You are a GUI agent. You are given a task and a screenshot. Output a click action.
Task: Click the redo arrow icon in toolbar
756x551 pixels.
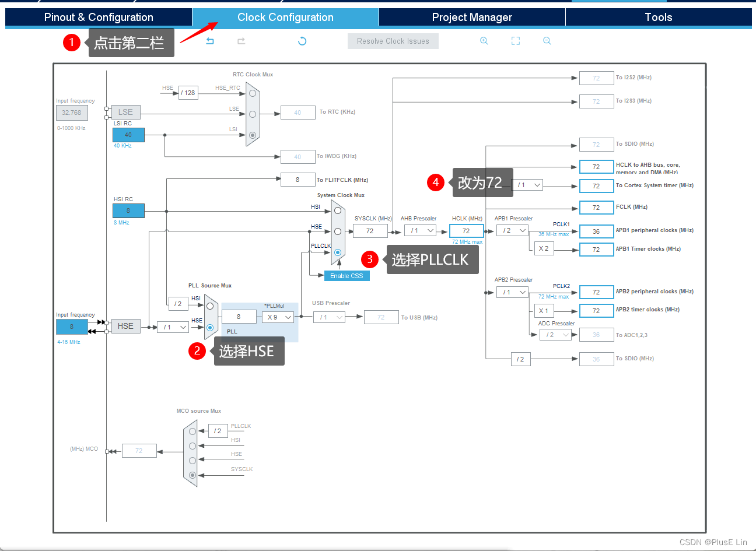241,41
